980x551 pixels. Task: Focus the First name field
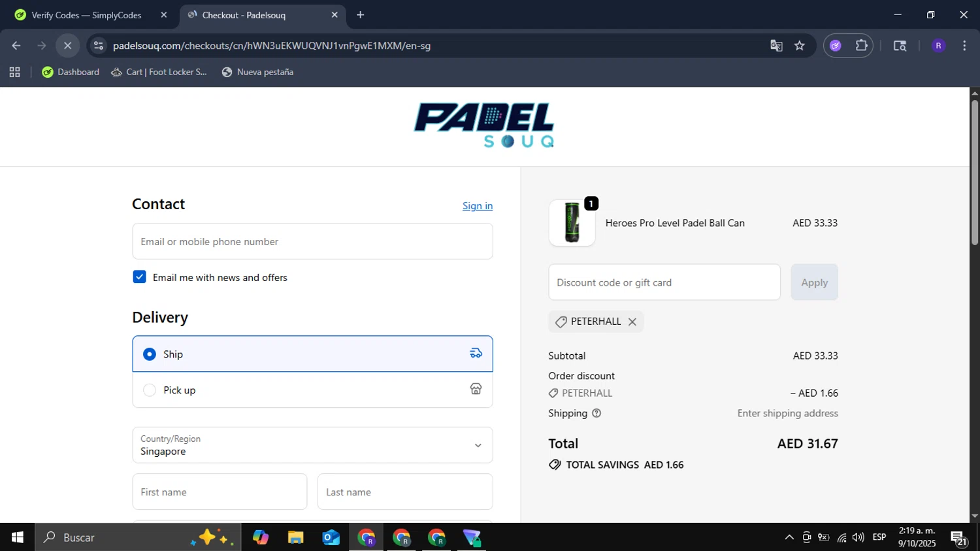coord(220,492)
